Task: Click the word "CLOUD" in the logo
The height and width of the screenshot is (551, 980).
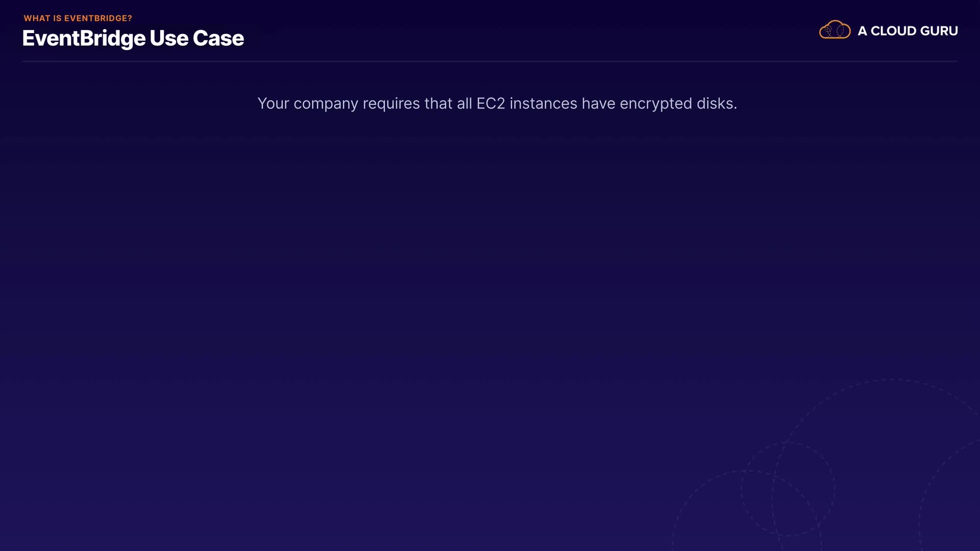Action: coord(893,31)
